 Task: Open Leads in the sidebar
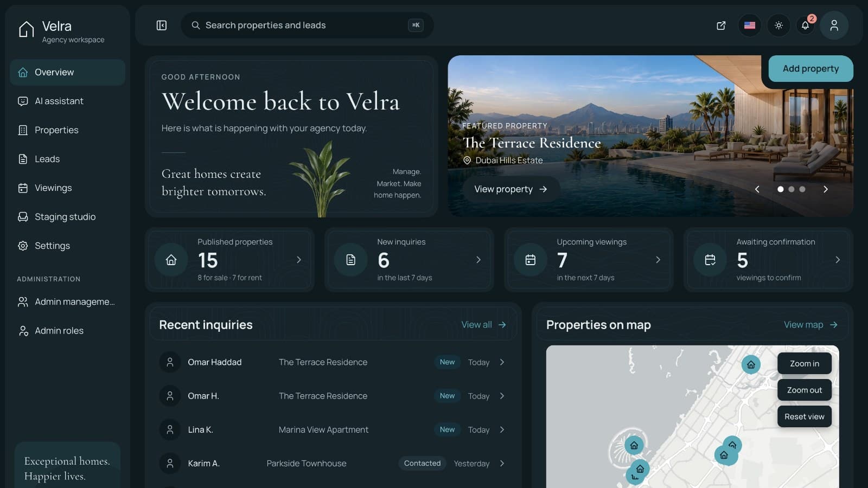pyautogui.click(x=67, y=159)
